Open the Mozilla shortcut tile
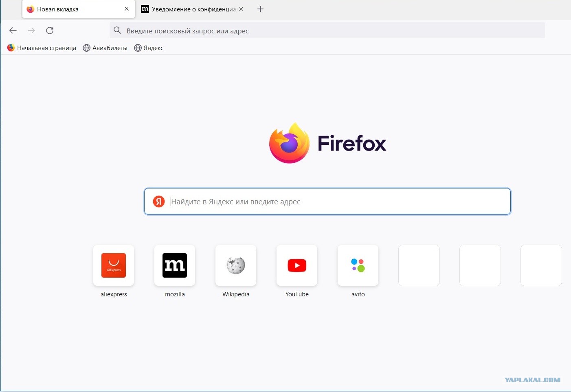This screenshot has width=571, height=392. coord(175,265)
